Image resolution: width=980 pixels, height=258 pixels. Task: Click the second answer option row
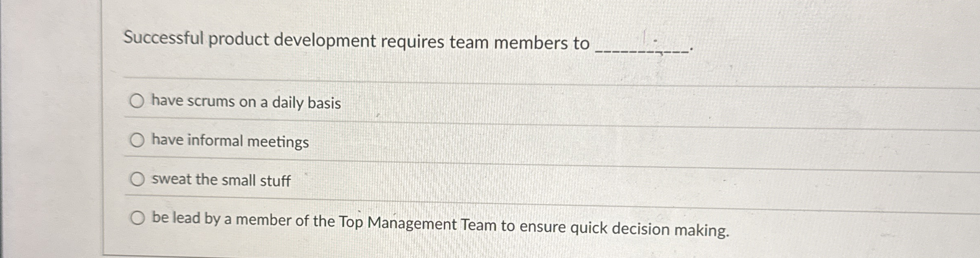[x=409, y=141]
